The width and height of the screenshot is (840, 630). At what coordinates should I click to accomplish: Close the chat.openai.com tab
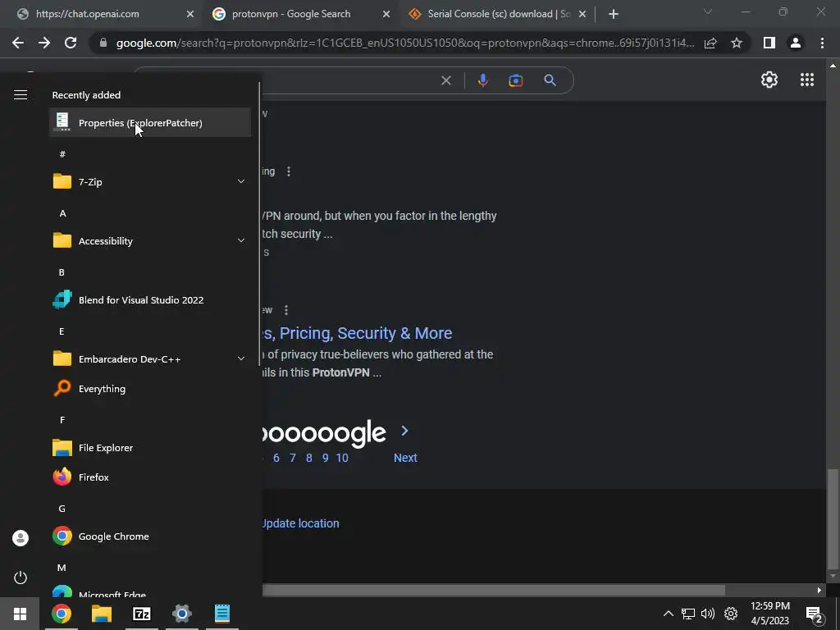(x=189, y=15)
